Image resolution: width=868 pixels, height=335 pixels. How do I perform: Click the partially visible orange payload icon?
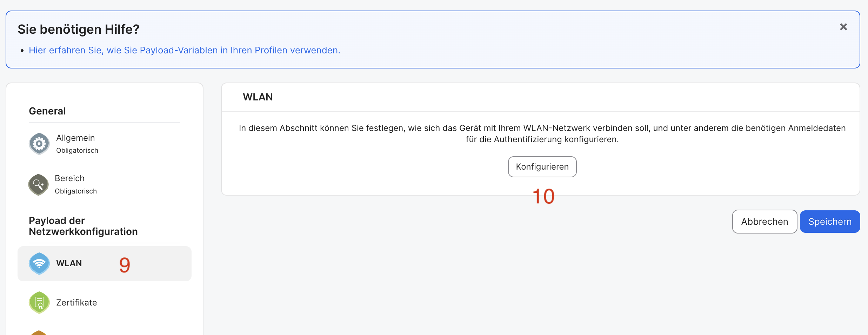tap(39, 333)
